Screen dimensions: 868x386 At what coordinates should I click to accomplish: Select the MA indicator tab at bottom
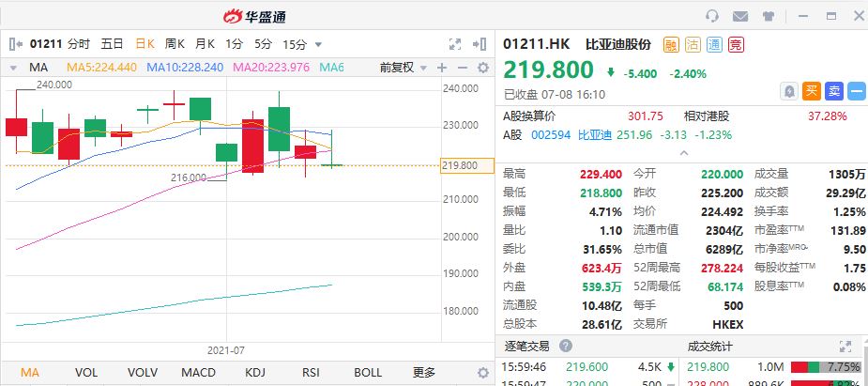click(x=29, y=372)
